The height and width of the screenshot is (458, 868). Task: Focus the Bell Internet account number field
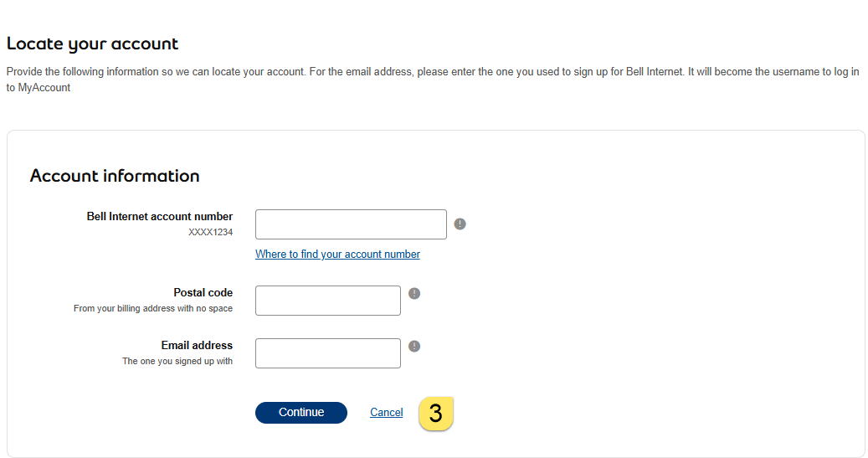coord(351,224)
